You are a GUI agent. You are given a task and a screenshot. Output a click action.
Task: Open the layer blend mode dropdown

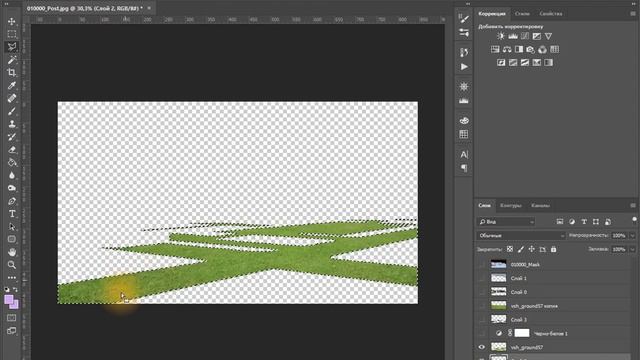[x=521, y=236]
